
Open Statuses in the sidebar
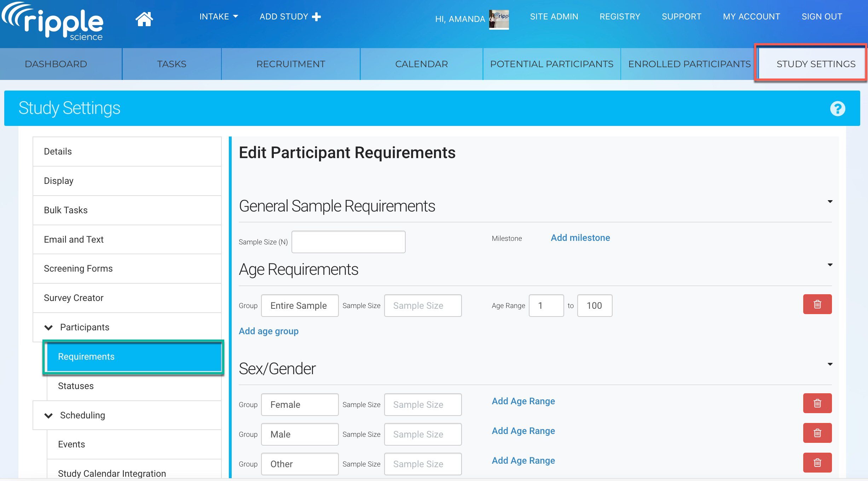tap(76, 386)
